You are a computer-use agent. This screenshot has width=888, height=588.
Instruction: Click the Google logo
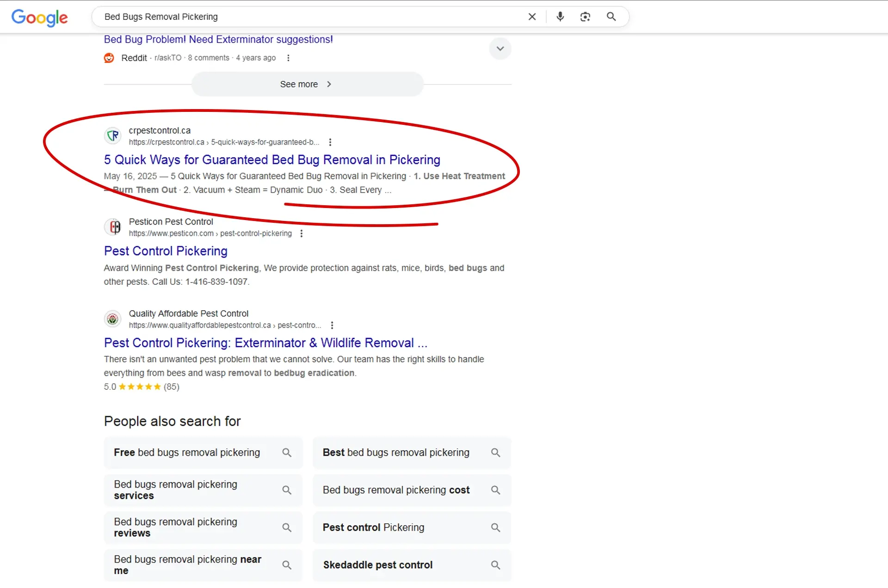(x=39, y=18)
